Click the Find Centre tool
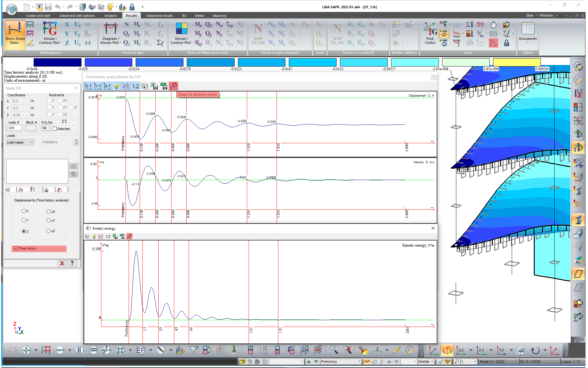 (x=430, y=34)
